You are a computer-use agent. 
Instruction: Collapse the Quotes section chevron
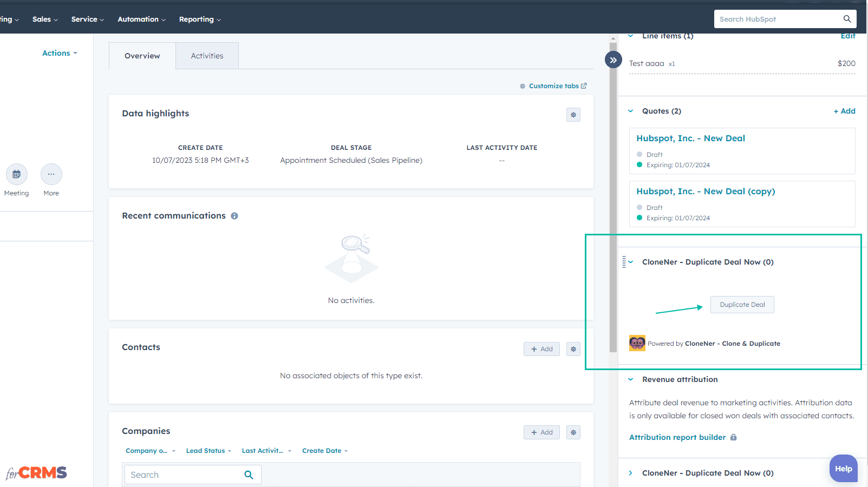[x=630, y=110]
